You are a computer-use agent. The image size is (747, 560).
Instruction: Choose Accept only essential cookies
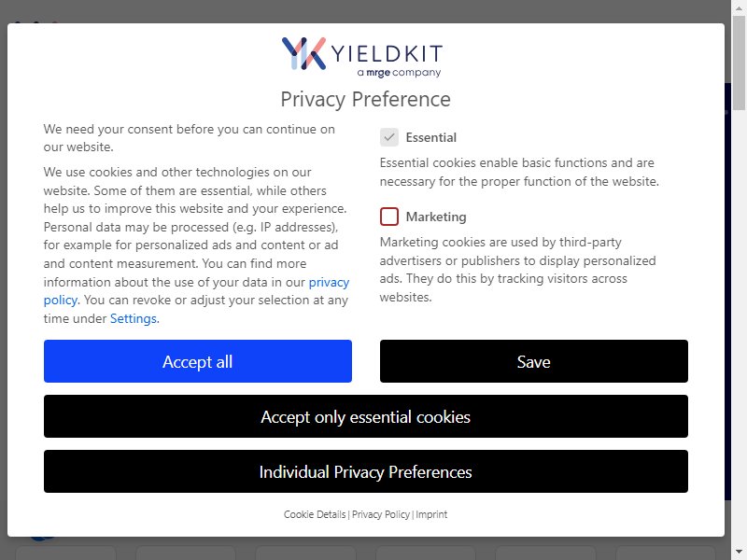point(366,416)
